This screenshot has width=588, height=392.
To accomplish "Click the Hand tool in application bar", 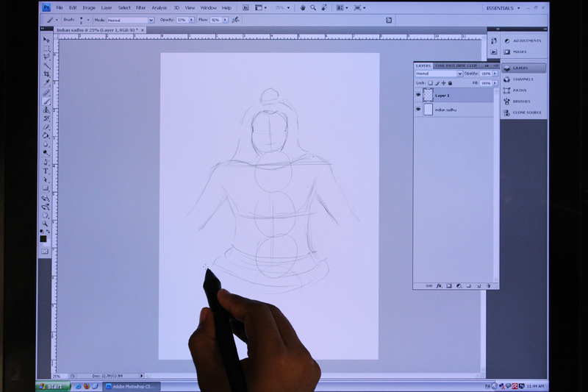I will pos(302,7).
